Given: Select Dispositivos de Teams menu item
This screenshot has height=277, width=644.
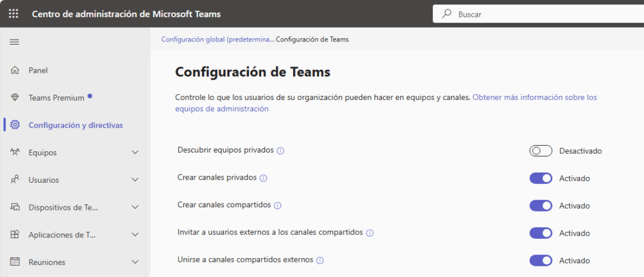Looking at the screenshot, I should point(63,207).
